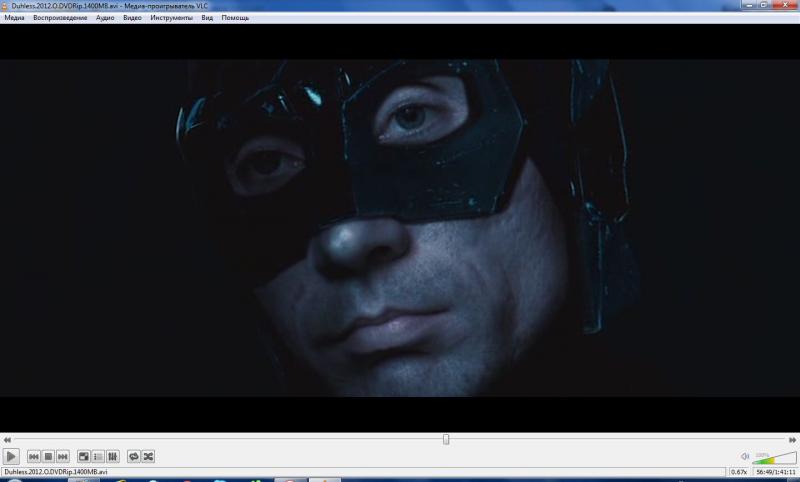Screen dimensions: 800x482
Task: Expand the Инструменты menu
Action: pos(172,18)
